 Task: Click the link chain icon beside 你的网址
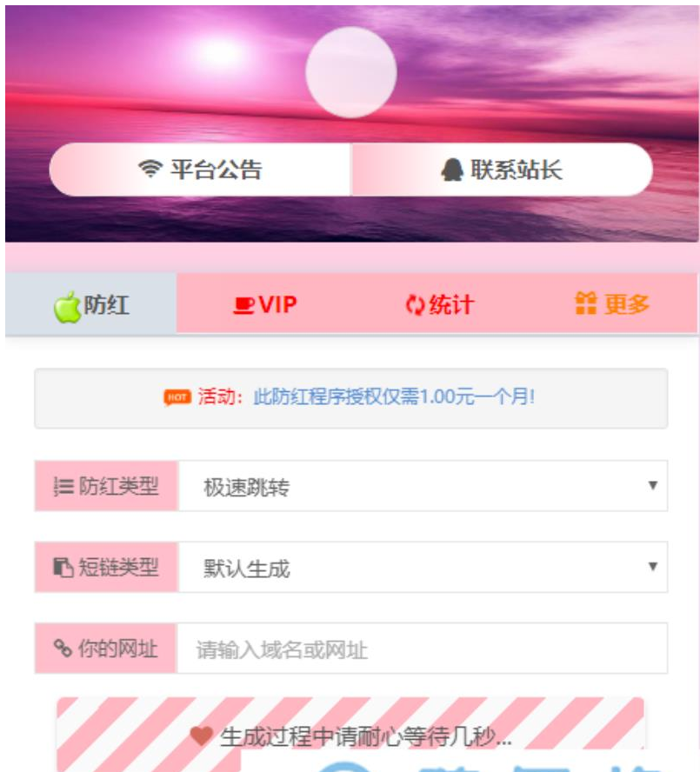click(x=63, y=648)
